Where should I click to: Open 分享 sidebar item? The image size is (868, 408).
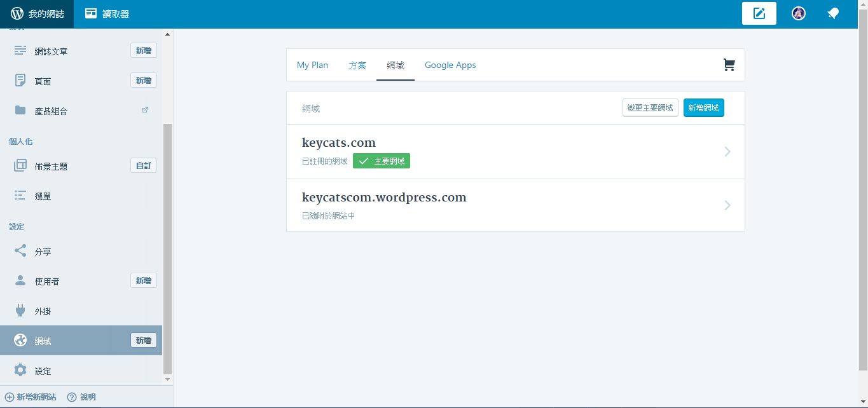click(43, 252)
